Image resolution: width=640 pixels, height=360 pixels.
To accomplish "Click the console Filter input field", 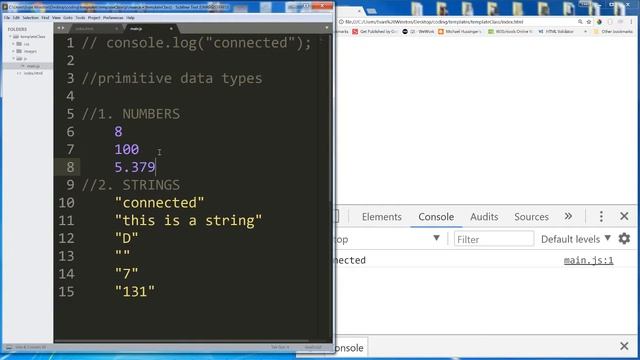I will 493,239.
